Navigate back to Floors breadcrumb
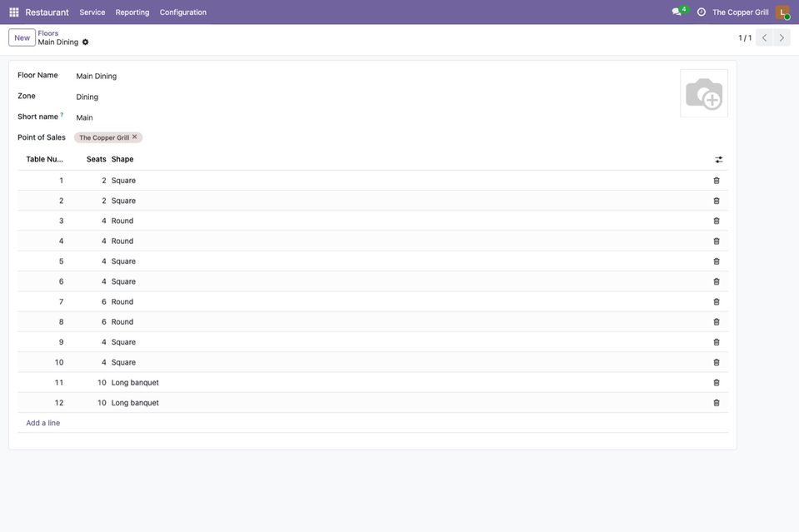 [x=47, y=33]
